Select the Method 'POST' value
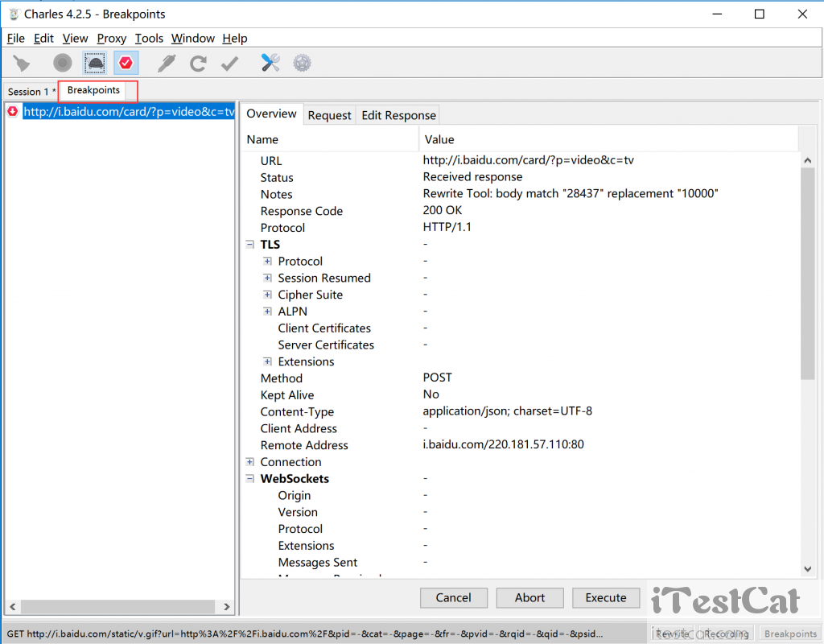 coord(437,378)
